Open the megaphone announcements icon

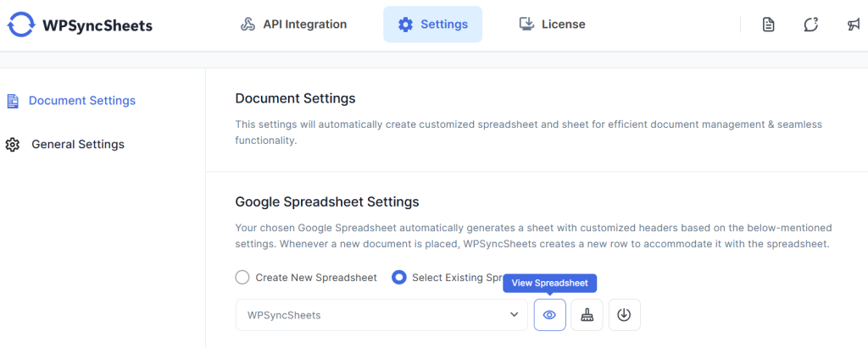(x=854, y=25)
